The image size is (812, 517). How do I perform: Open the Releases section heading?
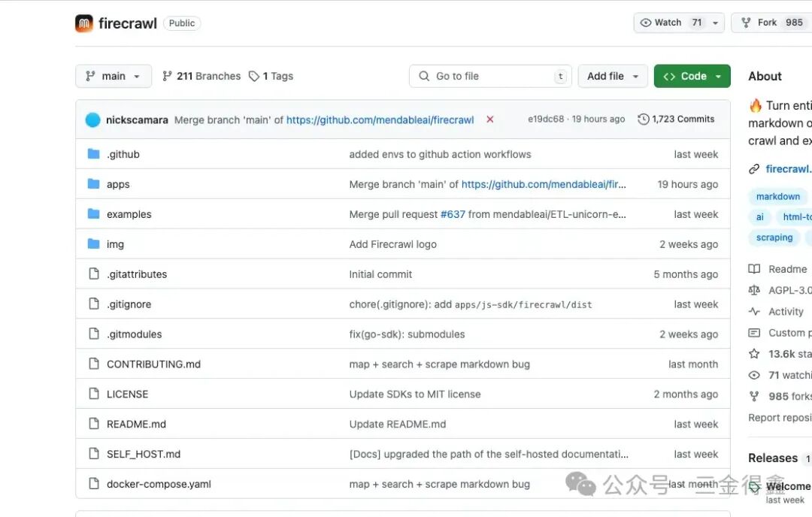click(x=773, y=458)
